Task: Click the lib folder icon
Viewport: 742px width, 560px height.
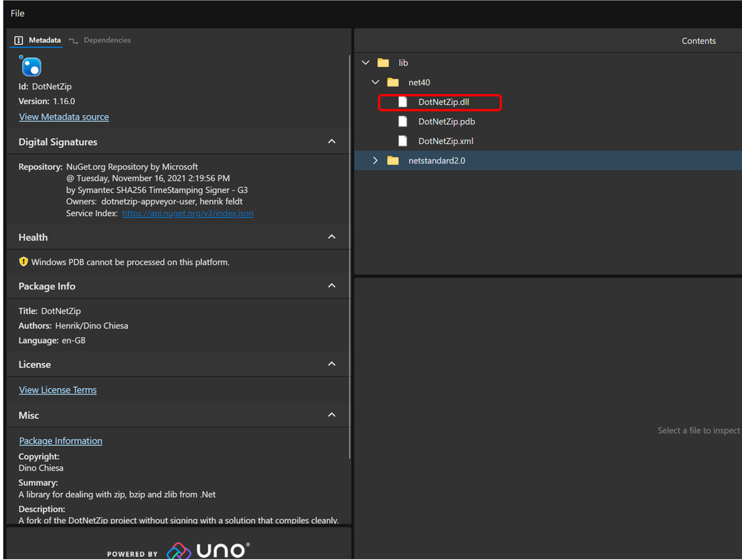Action: (383, 63)
